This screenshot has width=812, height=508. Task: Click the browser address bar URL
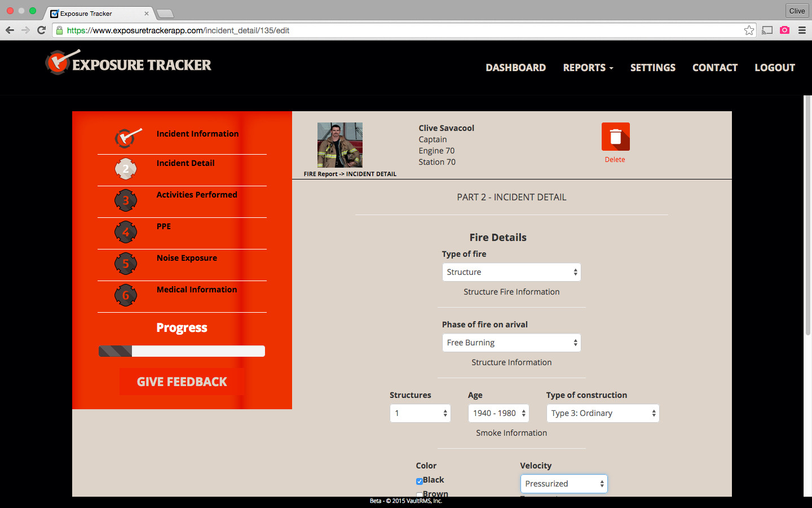(178, 30)
